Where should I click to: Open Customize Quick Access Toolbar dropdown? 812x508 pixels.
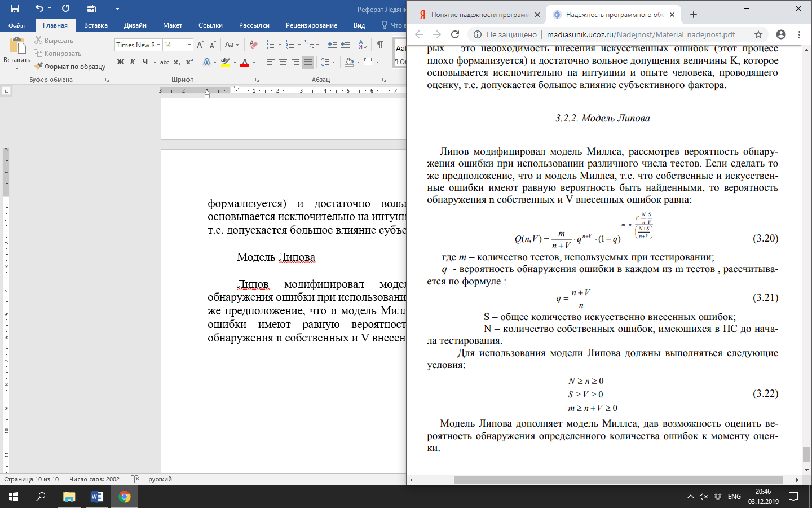coord(117,8)
